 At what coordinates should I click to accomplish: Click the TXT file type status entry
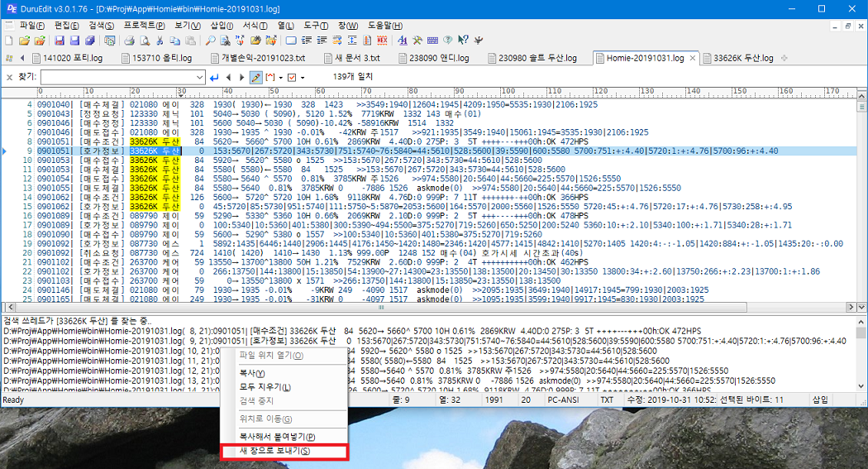pyautogui.click(x=607, y=400)
